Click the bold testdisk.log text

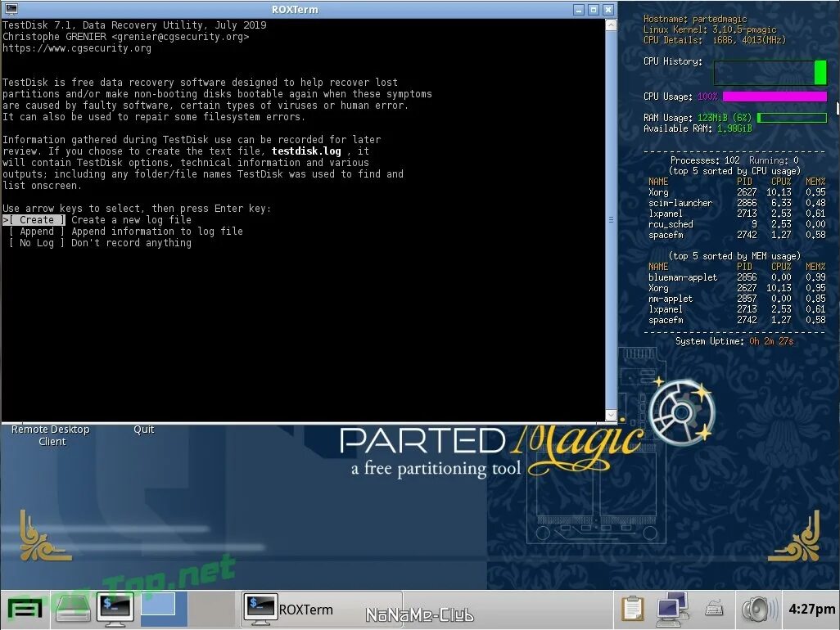(x=306, y=151)
